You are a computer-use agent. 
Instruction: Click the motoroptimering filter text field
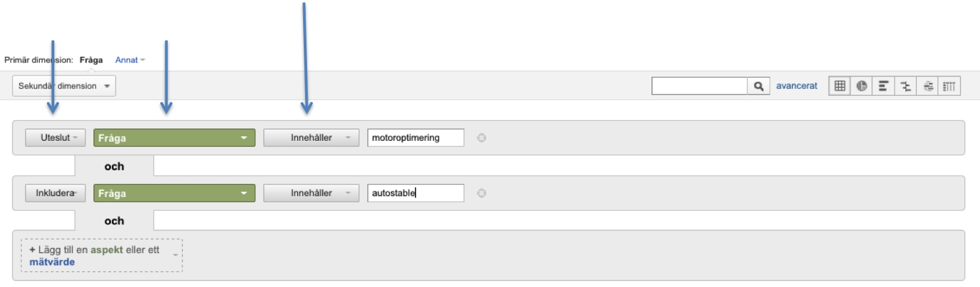(416, 138)
